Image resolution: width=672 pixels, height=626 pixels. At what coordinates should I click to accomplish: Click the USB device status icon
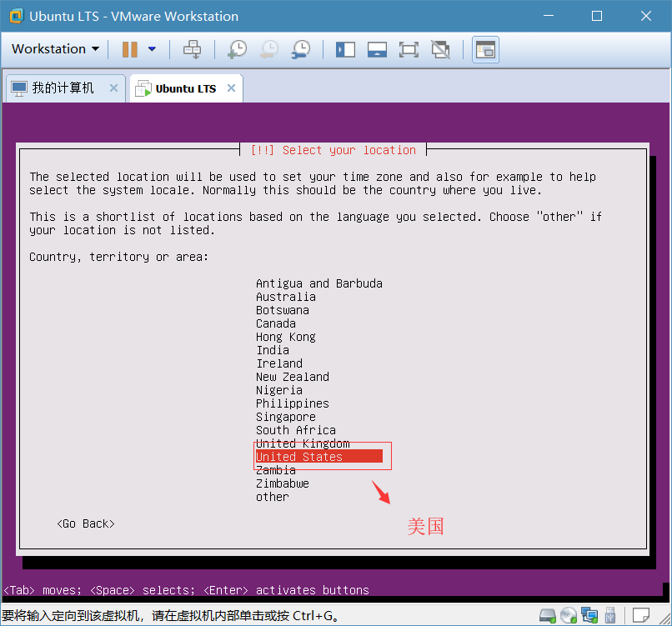pos(610,616)
